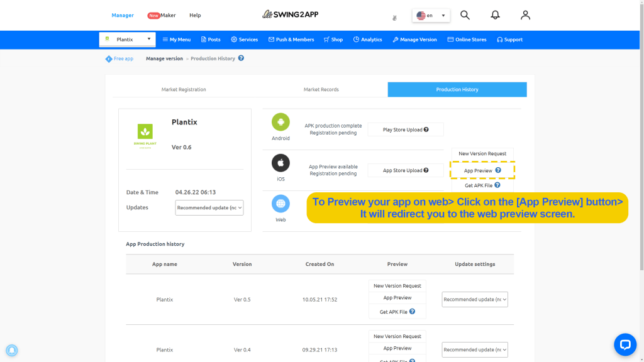Open the language selector dropdown

(x=431, y=16)
